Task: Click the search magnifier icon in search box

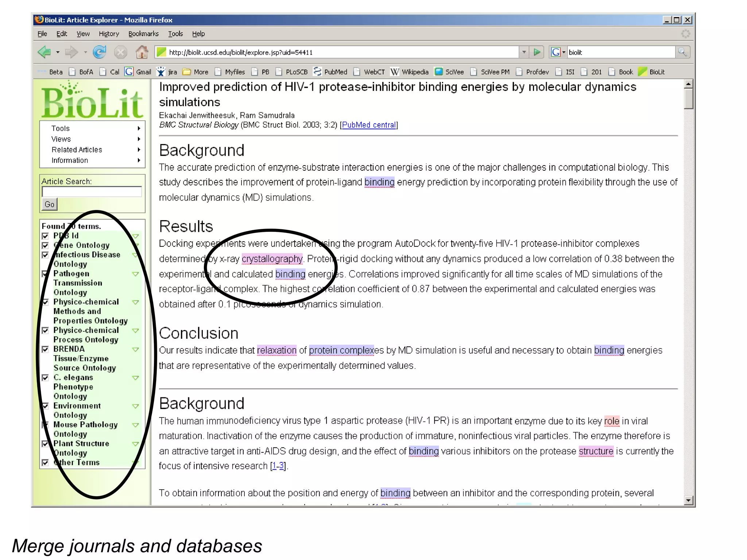Action: (682, 52)
